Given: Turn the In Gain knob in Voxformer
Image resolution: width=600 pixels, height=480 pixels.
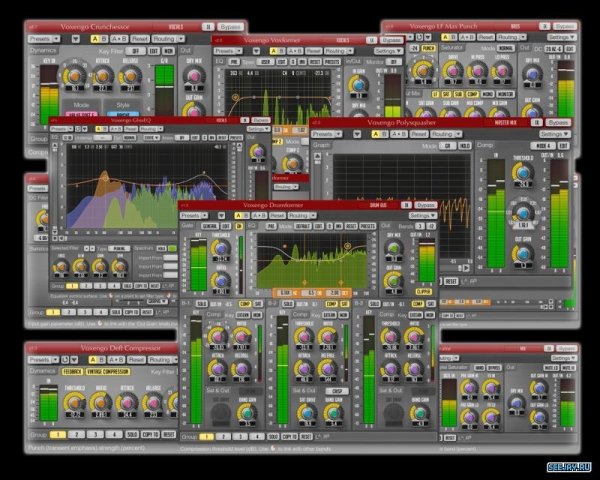Looking at the screenshot, I should coord(359,85).
